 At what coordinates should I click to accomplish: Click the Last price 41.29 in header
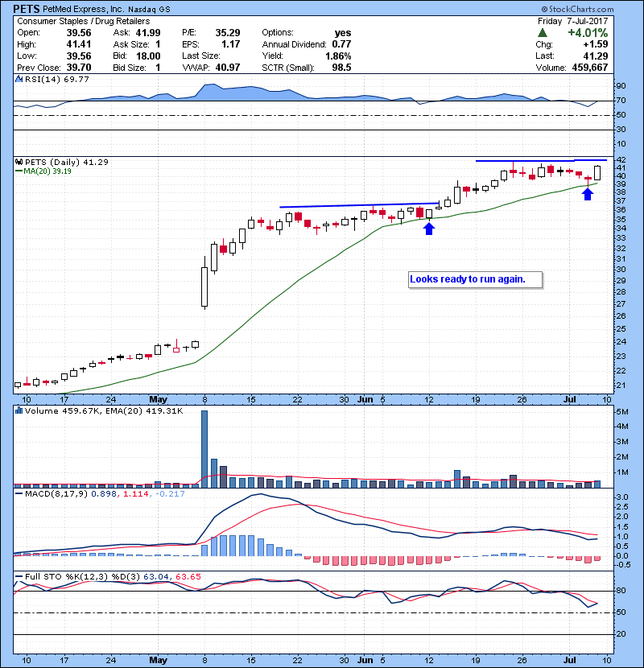point(596,56)
